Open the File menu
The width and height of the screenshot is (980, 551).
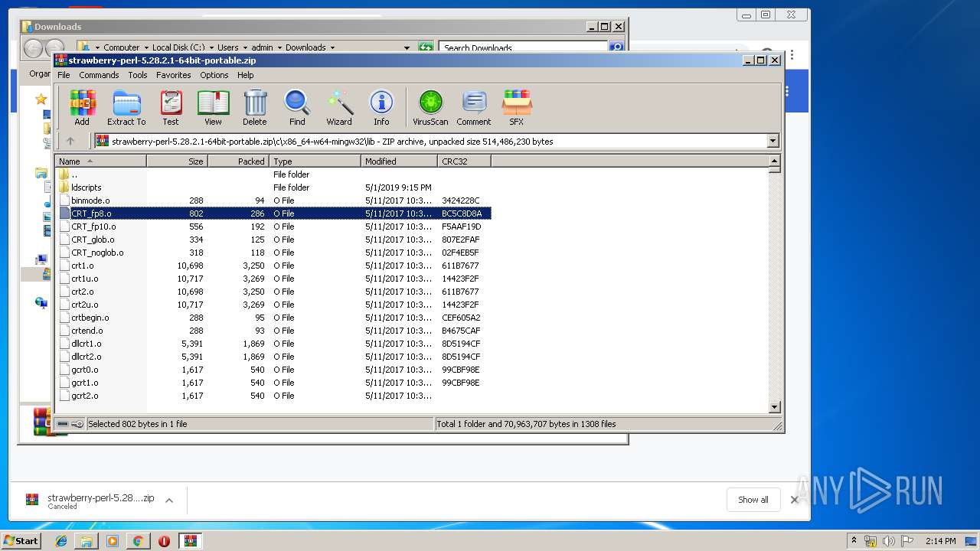click(64, 75)
